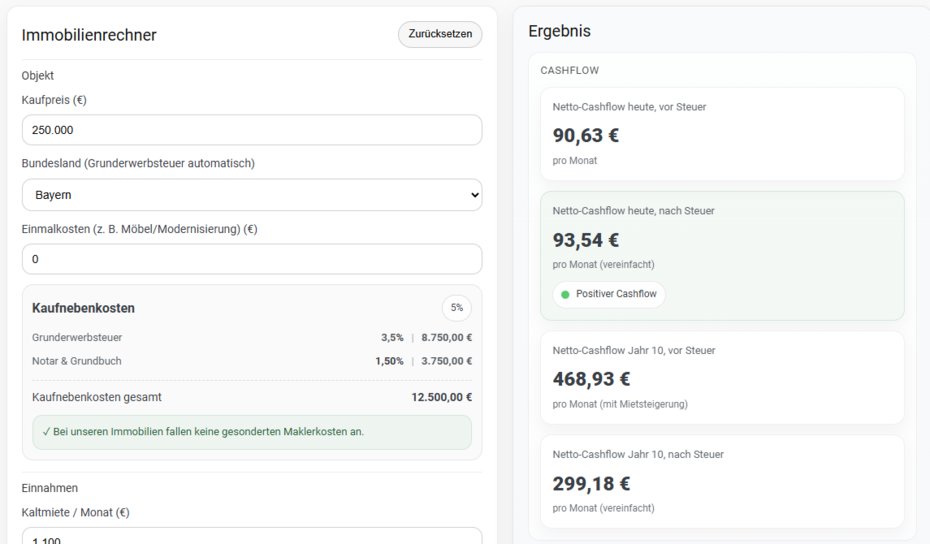Focus the Einmalkosten input field
Viewport: 930px width, 544px height.
pos(252,259)
